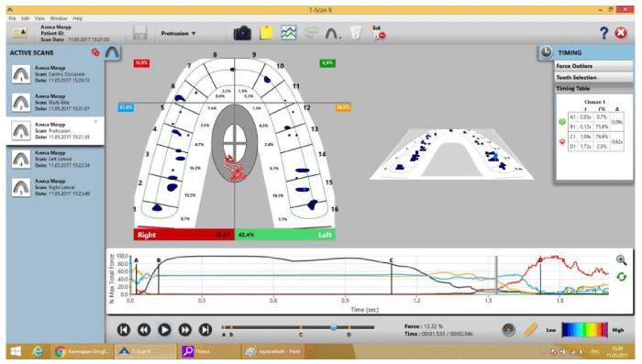Click the camera snapshot icon
Screen dimensions: 642x364
click(242, 33)
